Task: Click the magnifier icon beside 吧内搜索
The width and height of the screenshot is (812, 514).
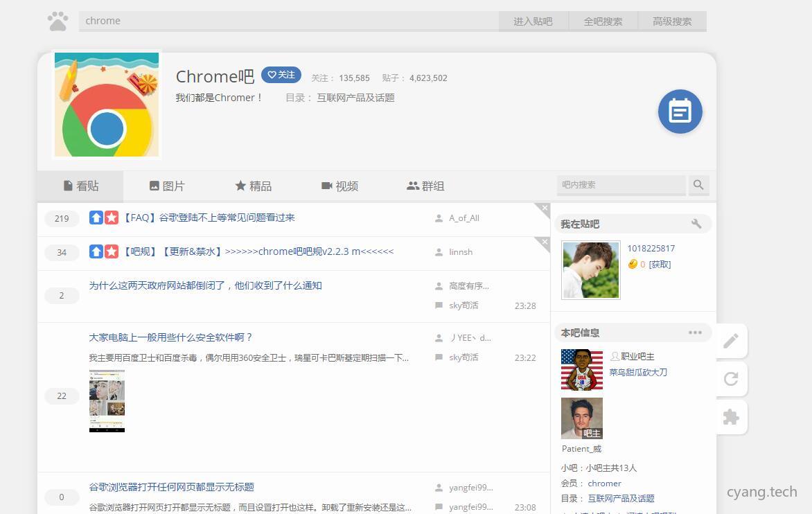Action: [698, 185]
